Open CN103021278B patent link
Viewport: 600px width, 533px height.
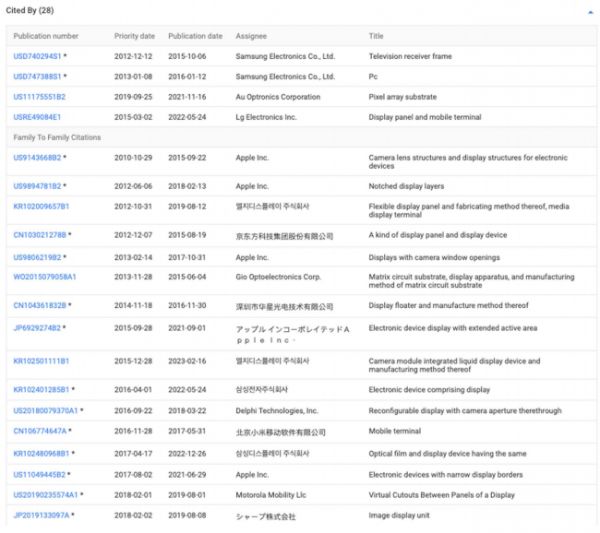click(x=39, y=234)
